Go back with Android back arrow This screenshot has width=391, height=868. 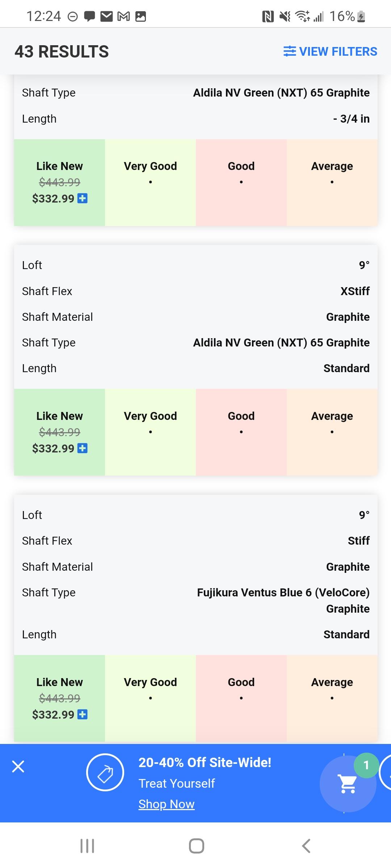pos(306,846)
